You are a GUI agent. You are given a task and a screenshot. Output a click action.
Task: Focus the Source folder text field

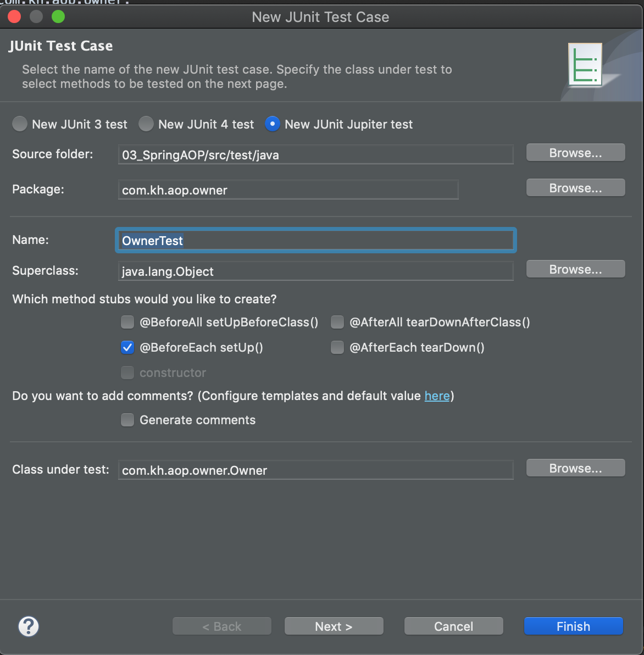316,154
